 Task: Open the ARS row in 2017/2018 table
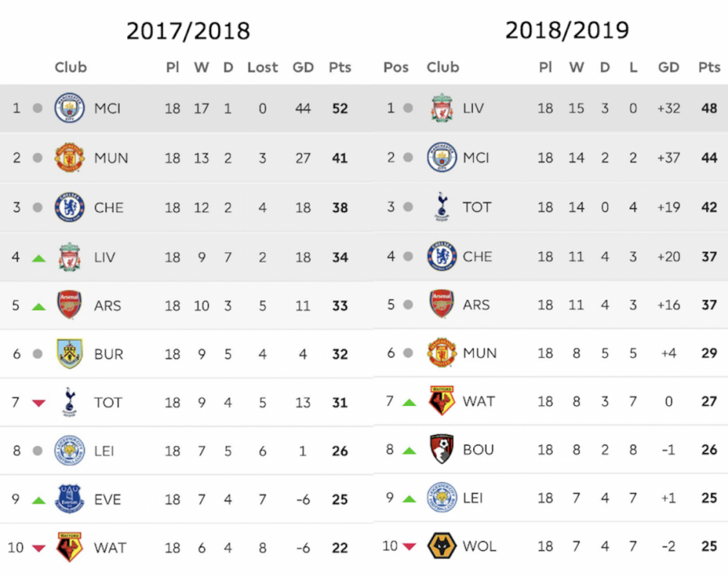pos(186,305)
